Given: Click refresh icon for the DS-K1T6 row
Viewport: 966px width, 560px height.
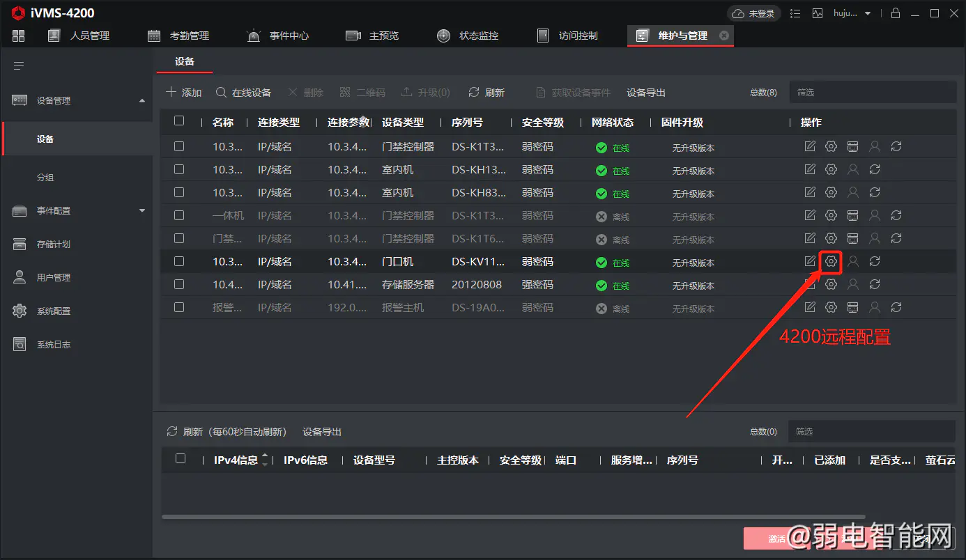Looking at the screenshot, I should click(896, 238).
